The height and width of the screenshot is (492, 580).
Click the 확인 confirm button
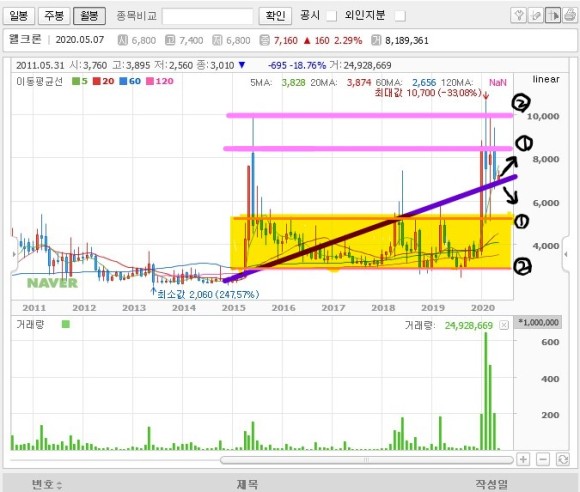pyautogui.click(x=275, y=16)
